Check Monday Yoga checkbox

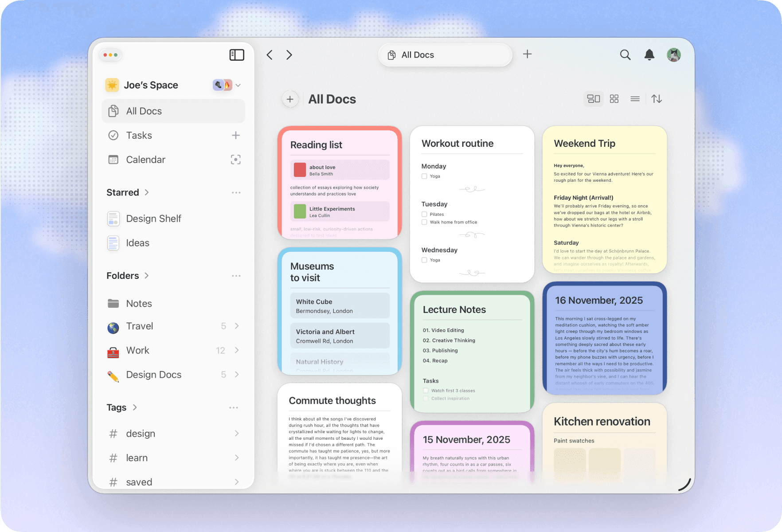pos(424,176)
